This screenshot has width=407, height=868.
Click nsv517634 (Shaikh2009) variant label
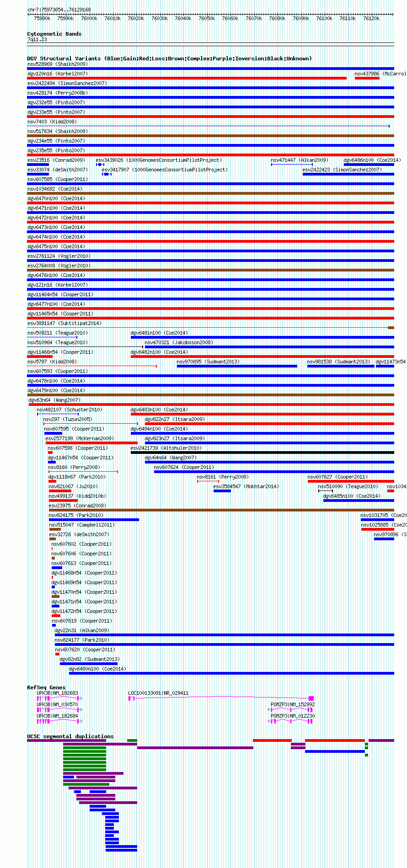(x=57, y=131)
